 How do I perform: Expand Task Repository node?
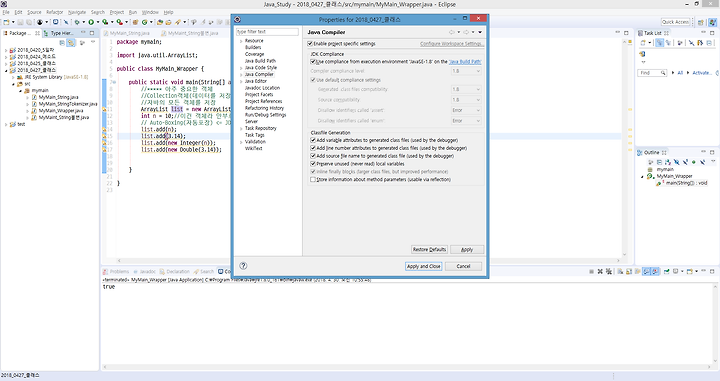click(x=241, y=129)
